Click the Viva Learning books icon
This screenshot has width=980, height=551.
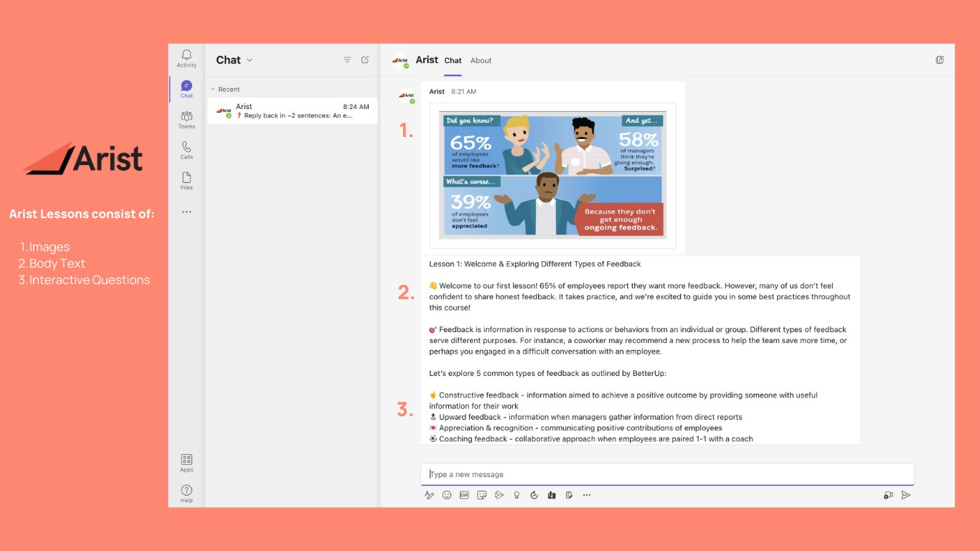point(552,495)
